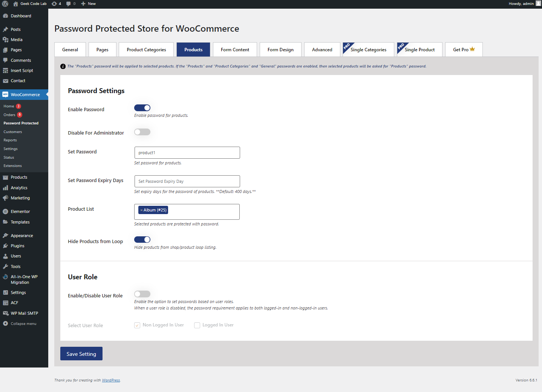Click the Plugins plug icon in sidebar
The image size is (542, 392).
tap(5, 246)
